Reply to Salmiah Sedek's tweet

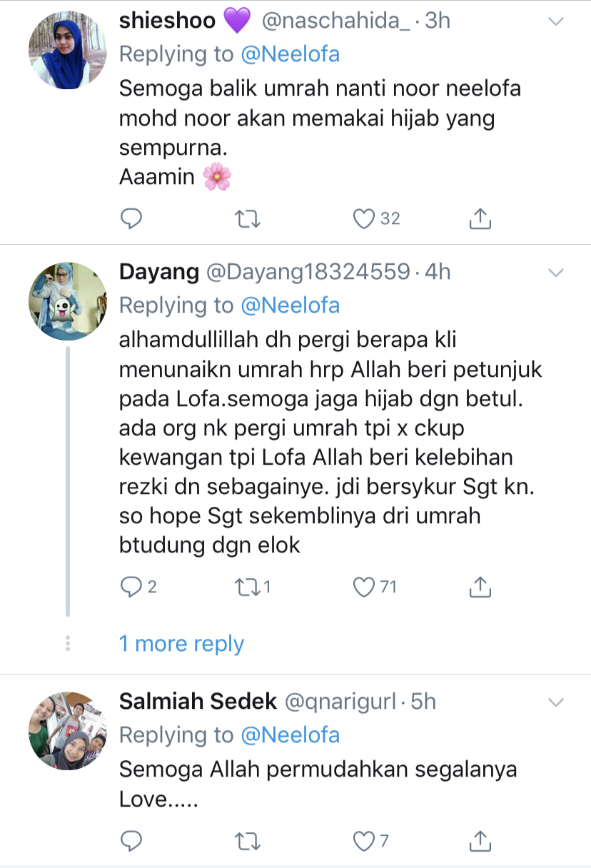(x=131, y=841)
